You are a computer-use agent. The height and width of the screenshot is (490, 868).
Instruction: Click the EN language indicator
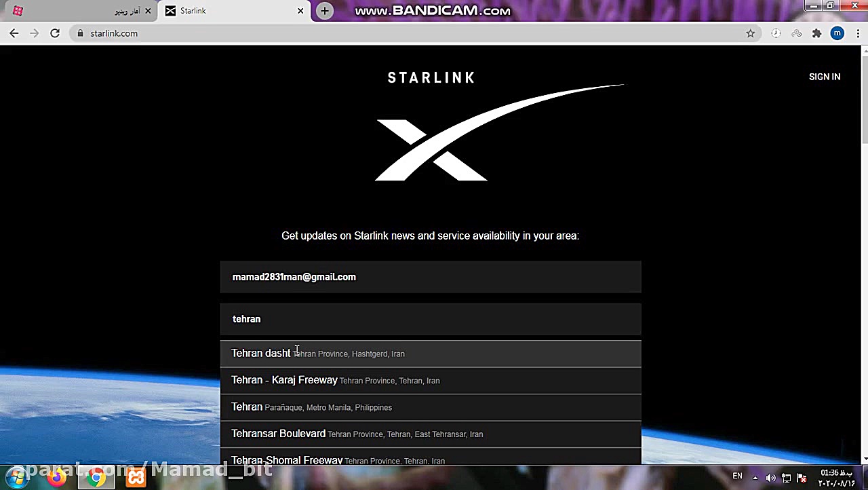pyautogui.click(x=737, y=476)
